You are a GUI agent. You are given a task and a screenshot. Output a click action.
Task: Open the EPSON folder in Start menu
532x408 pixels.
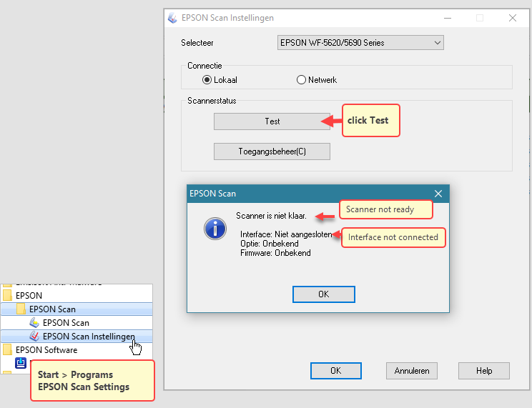(x=77, y=295)
